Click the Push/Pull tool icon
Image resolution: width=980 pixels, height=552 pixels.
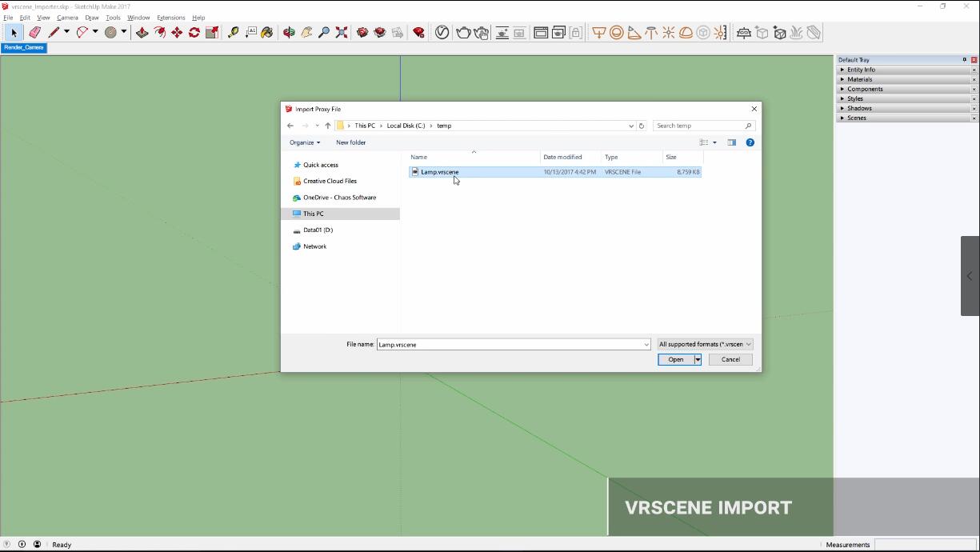(142, 33)
